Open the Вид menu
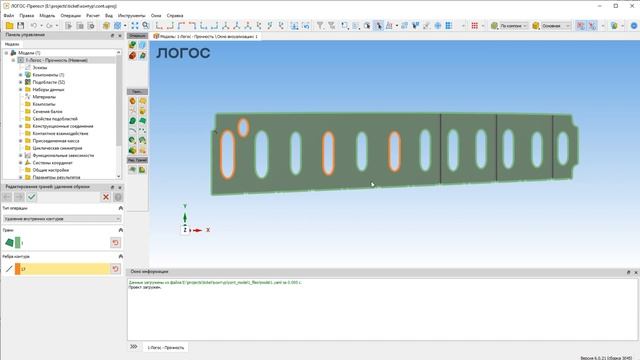Screen dimensions: 640x360 (109, 16)
